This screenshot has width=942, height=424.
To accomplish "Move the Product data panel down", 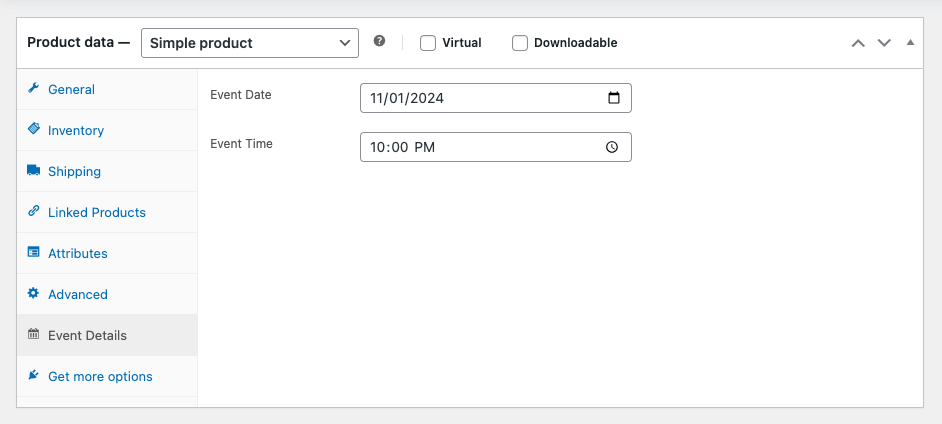I will [x=883, y=43].
